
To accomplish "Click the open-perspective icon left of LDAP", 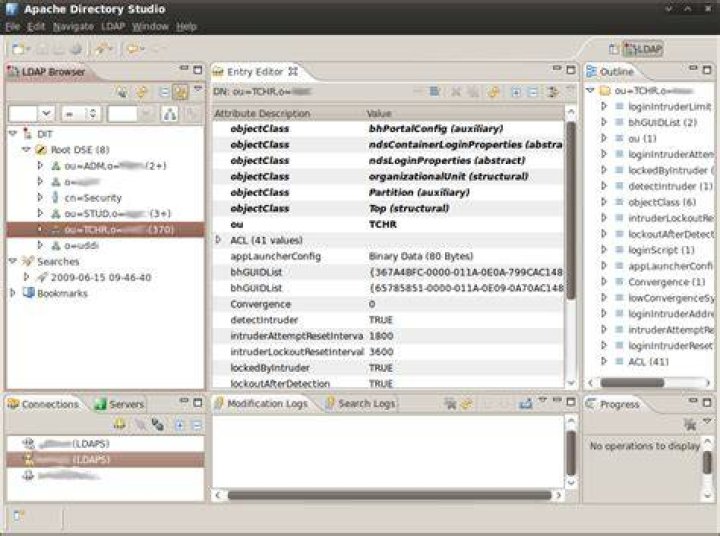I will [x=613, y=49].
